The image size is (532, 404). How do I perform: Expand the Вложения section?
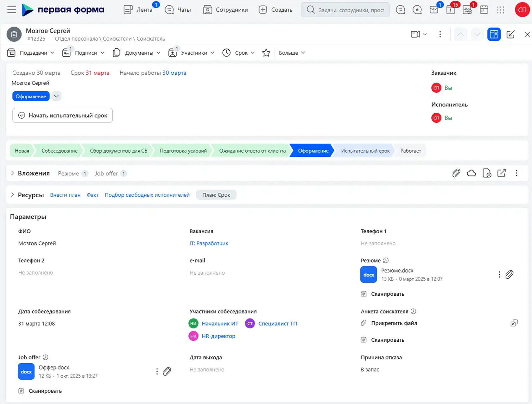coord(12,173)
